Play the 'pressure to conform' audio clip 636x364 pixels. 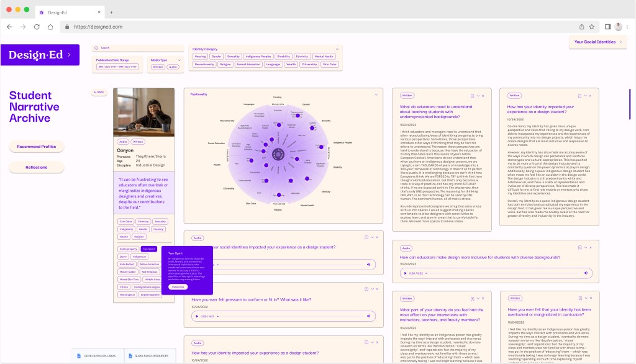pyautogui.click(x=196, y=316)
